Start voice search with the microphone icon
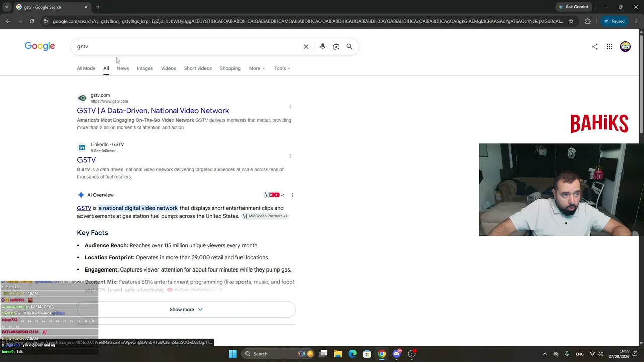 click(323, 46)
